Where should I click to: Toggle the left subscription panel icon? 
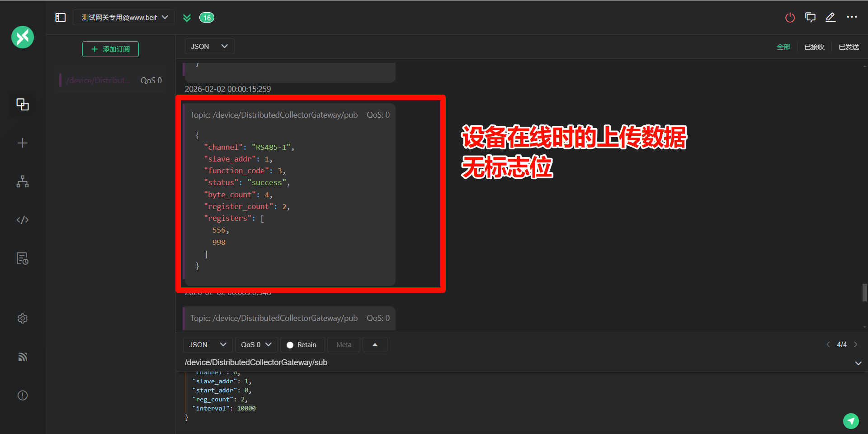point(61,18)
